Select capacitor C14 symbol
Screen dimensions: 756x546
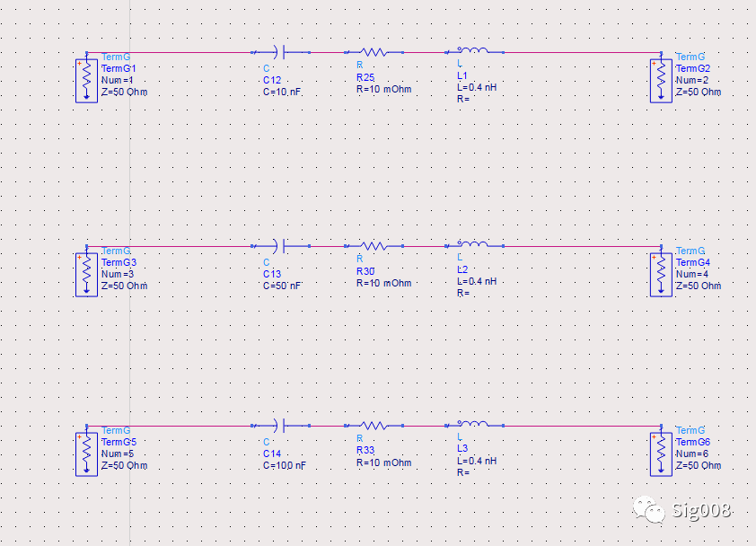click(x=285, y=426)
